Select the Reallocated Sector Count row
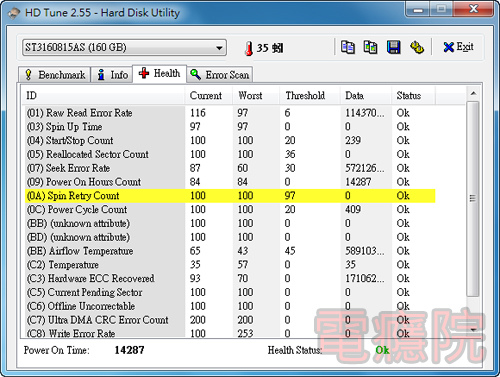The image size is (500, 377). [x=230, y=154]
